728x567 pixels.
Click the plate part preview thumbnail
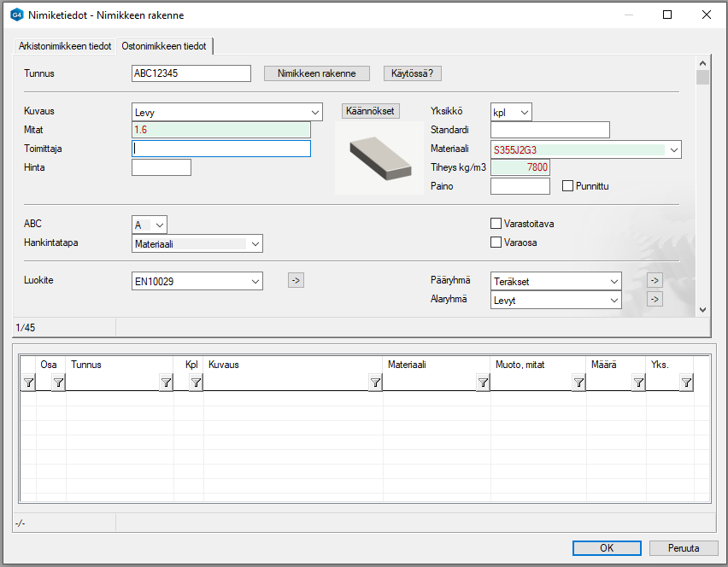pos(379,157)
